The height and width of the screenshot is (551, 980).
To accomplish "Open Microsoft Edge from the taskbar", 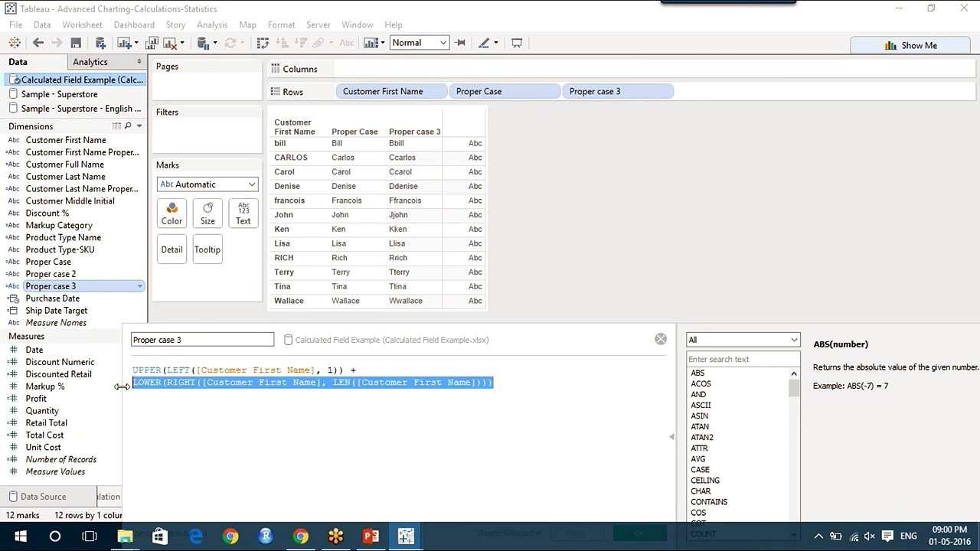I will (195, 536).
